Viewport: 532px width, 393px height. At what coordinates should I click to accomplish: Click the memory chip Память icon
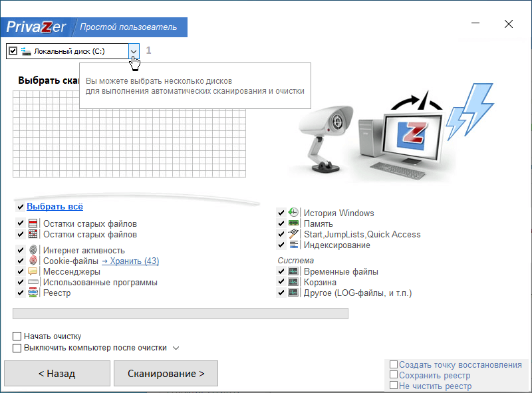(293, 223)
